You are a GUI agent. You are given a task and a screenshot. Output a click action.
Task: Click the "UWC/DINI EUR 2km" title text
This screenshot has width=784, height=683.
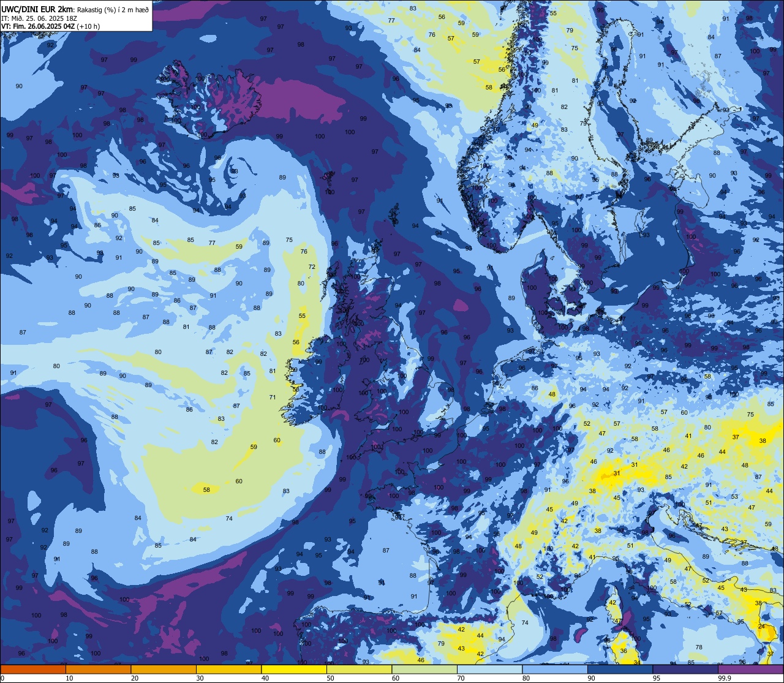pyautogui.click(x=37, y=9)
